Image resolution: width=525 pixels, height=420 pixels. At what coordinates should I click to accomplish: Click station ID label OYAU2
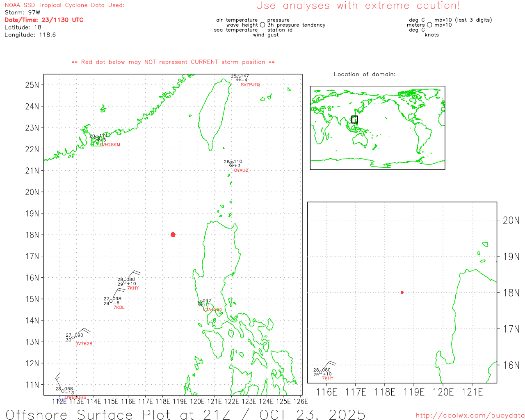pos(241,171)
